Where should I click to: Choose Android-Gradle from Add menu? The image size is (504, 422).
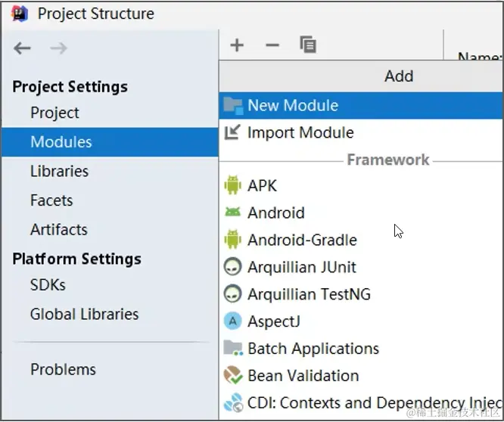coord(302,240)
